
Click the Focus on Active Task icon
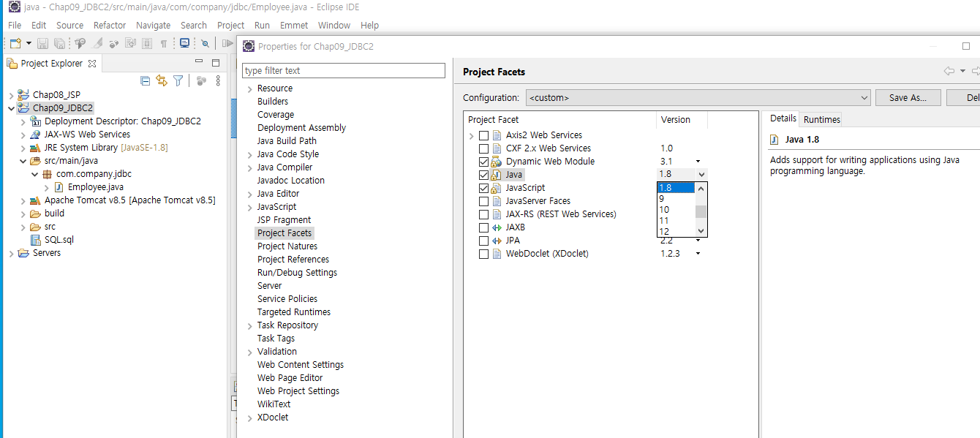pyautogui.click(x=201, y=80)
